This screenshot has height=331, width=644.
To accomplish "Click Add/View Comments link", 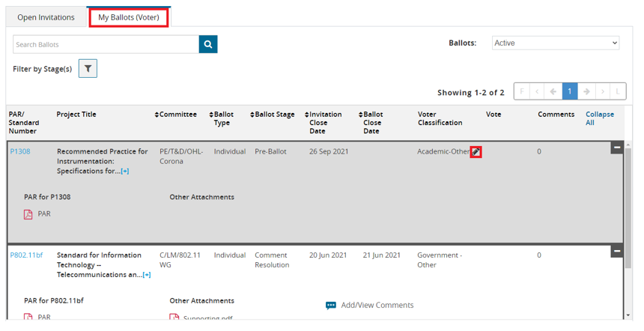I will tap(377, 306).
